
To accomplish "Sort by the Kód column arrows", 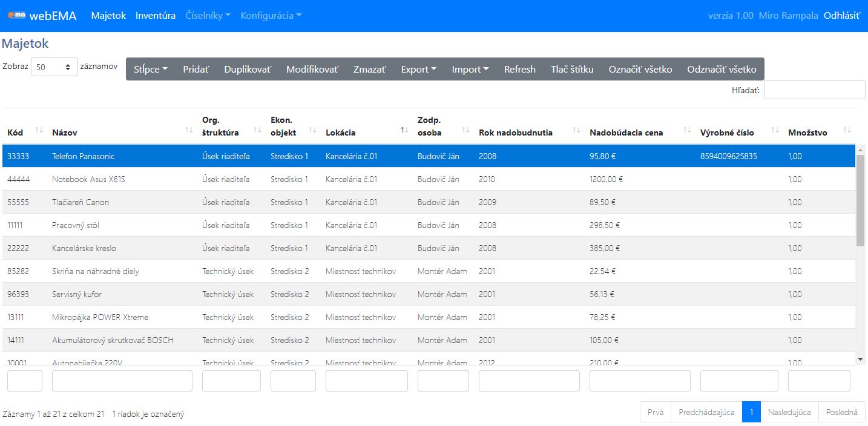I will click(x=39, y=130).
